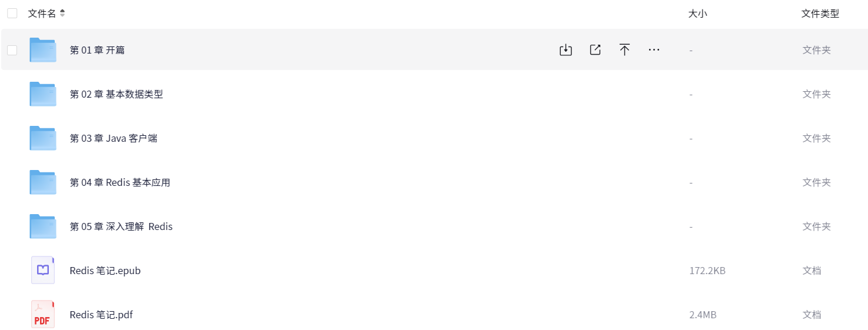Open the file named Redis 笔记.epub
This screenshot has height=330, width=868.
tap(105, 271)
